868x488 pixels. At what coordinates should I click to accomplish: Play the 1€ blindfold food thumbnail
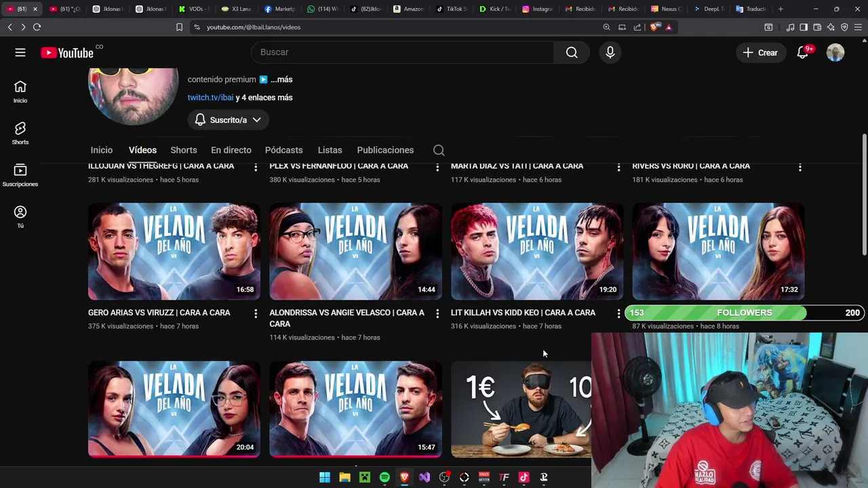coord(521,409)
